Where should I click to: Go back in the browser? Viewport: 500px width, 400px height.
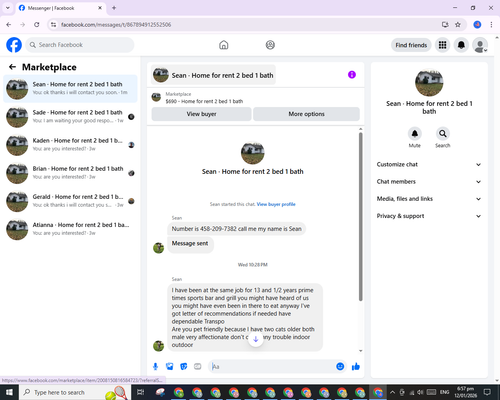pos(9,25)
